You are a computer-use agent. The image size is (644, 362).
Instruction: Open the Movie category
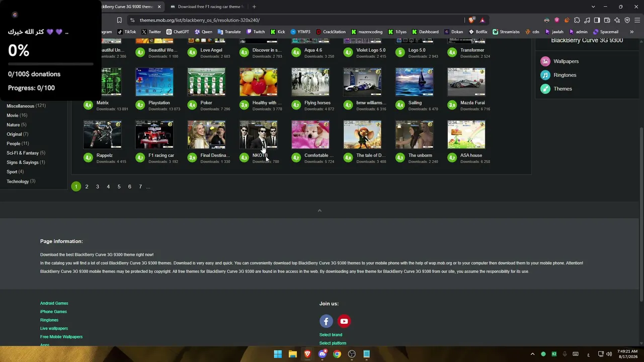12,116
